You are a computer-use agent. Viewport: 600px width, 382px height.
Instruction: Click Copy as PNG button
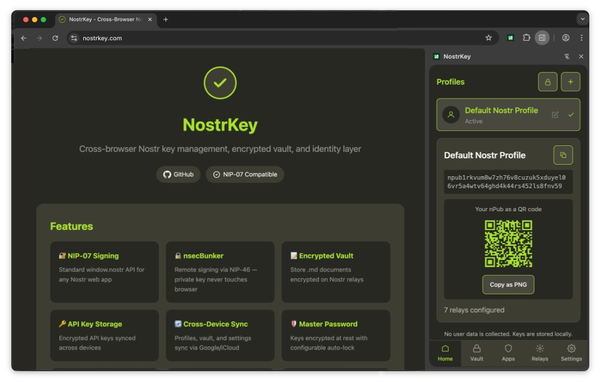click(x=508, y=284)
